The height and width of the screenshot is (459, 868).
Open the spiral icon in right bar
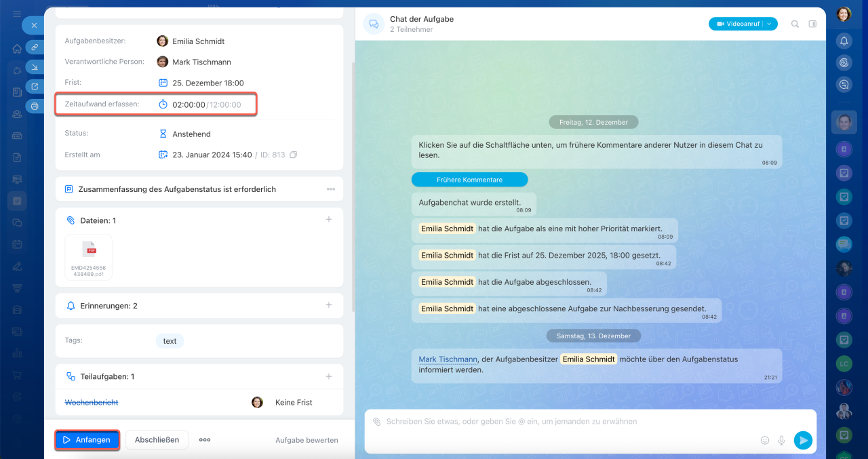pyautogui.click(x=844, y=62)
